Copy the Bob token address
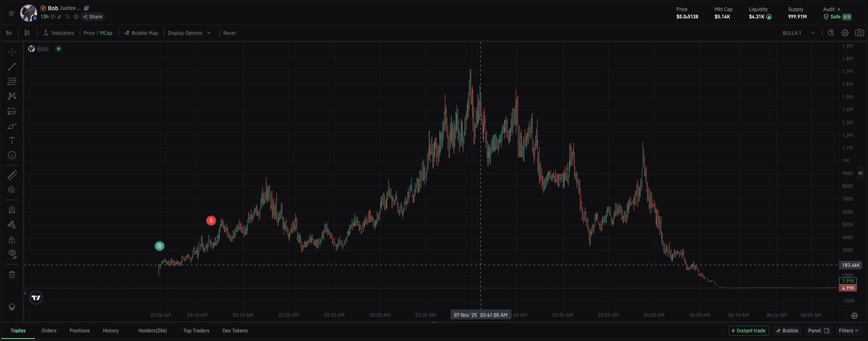 pyautogui.click(x=86, y=8)
